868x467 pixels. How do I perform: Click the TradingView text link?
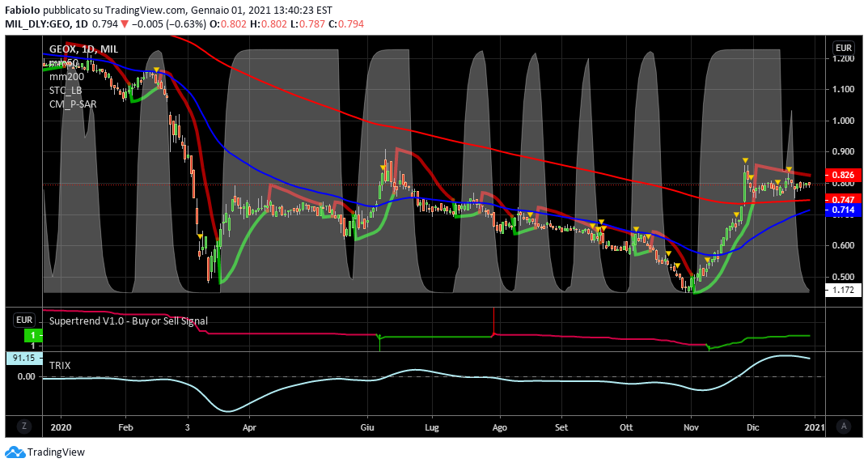(56, 452)
